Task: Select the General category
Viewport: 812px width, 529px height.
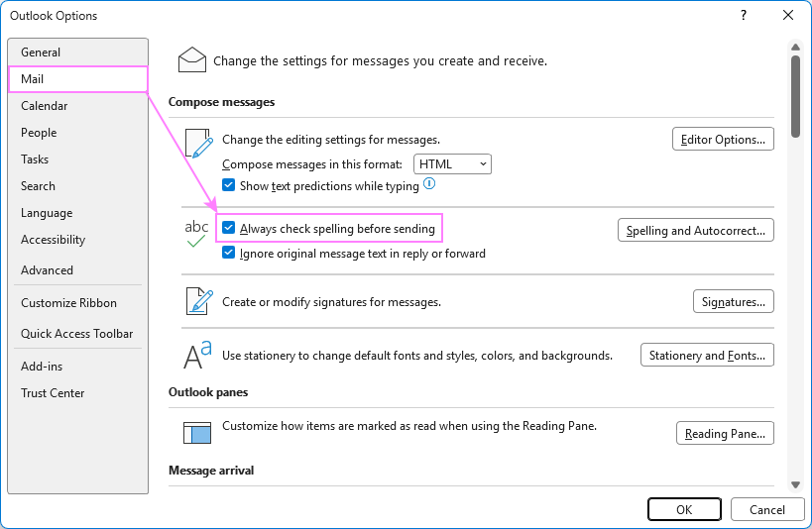Action: pyautogui.click(x=77, y=53)
